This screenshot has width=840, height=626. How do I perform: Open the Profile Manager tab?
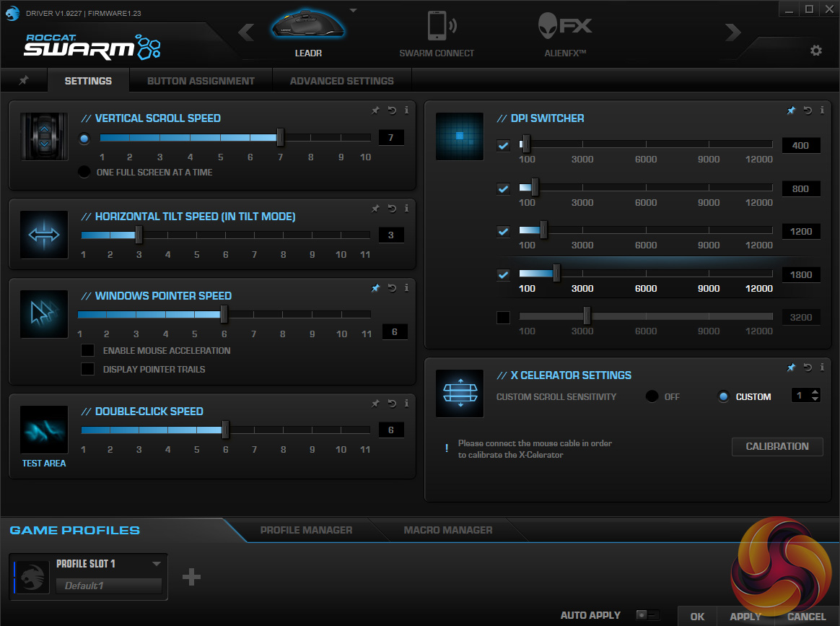[x=307, y=530]
